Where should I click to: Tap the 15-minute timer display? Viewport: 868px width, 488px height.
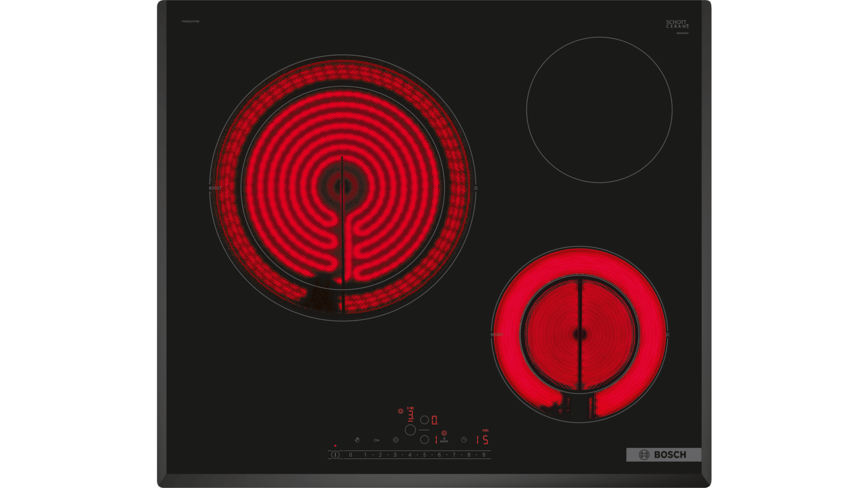[x=482, y=440]
